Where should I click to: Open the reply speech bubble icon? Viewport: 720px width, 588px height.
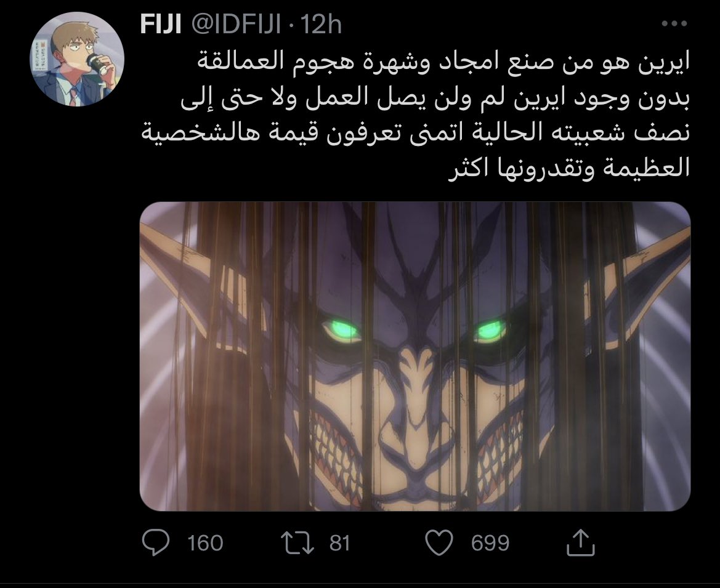point(156,542)
